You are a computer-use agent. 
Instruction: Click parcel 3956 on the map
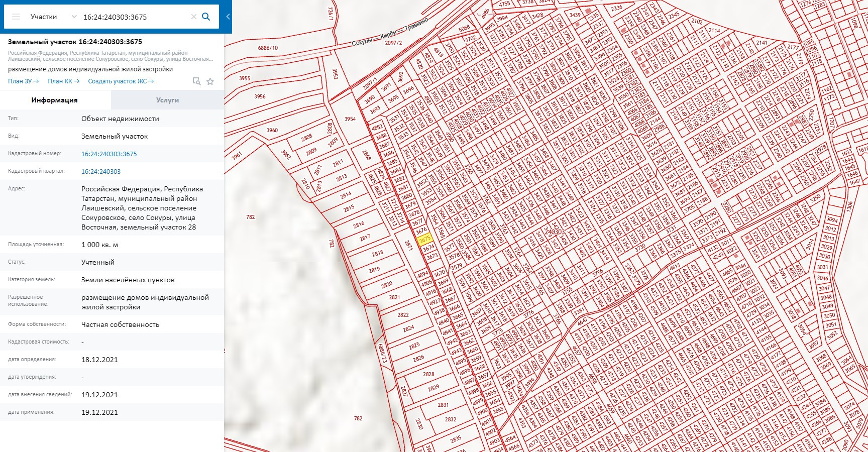[260, 96]
